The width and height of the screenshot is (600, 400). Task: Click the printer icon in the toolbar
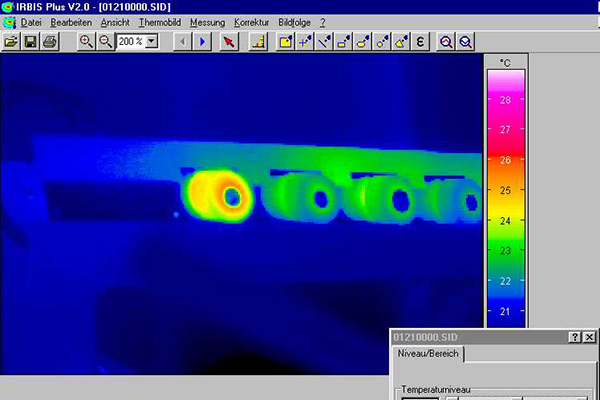(x=49, y=42)
